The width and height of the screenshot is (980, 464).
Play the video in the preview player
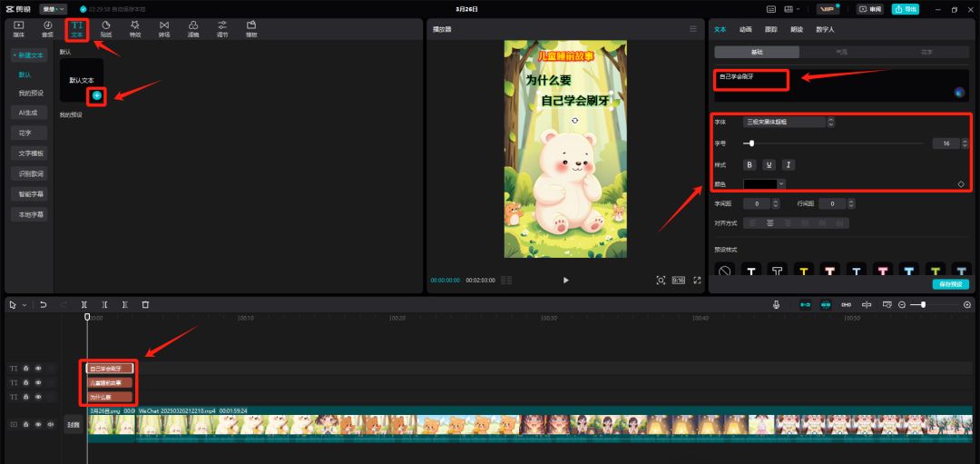tap(566, 281)
